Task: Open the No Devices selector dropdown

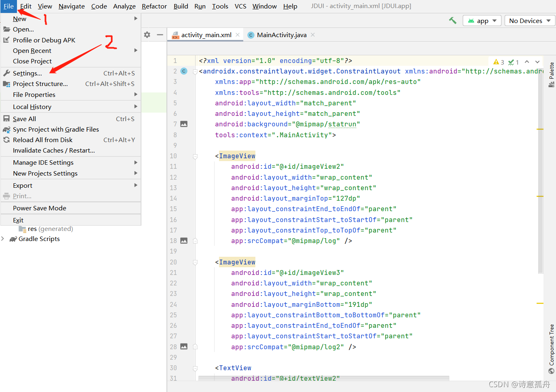Action: [x=530, y=21]
